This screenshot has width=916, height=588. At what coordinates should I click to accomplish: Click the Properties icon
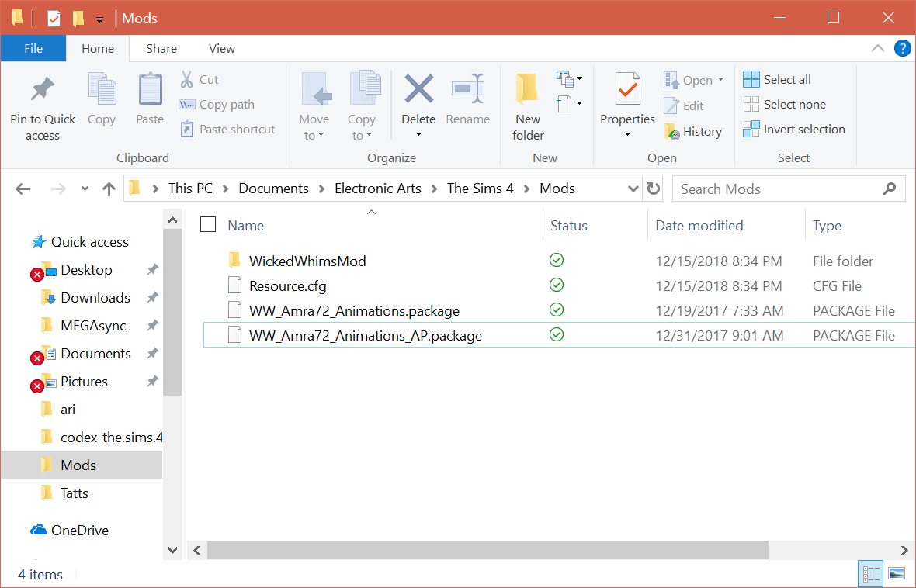(x=627, y=89)
